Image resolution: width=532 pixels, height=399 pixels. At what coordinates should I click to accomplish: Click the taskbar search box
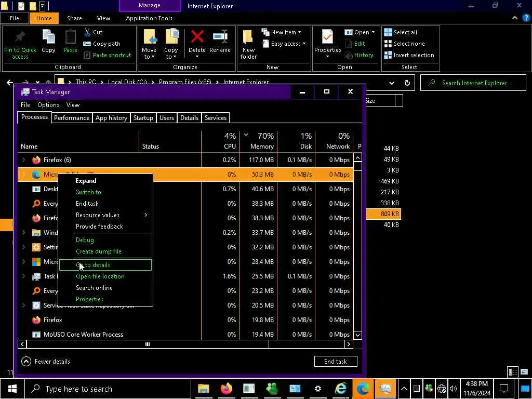click(108, 389)
